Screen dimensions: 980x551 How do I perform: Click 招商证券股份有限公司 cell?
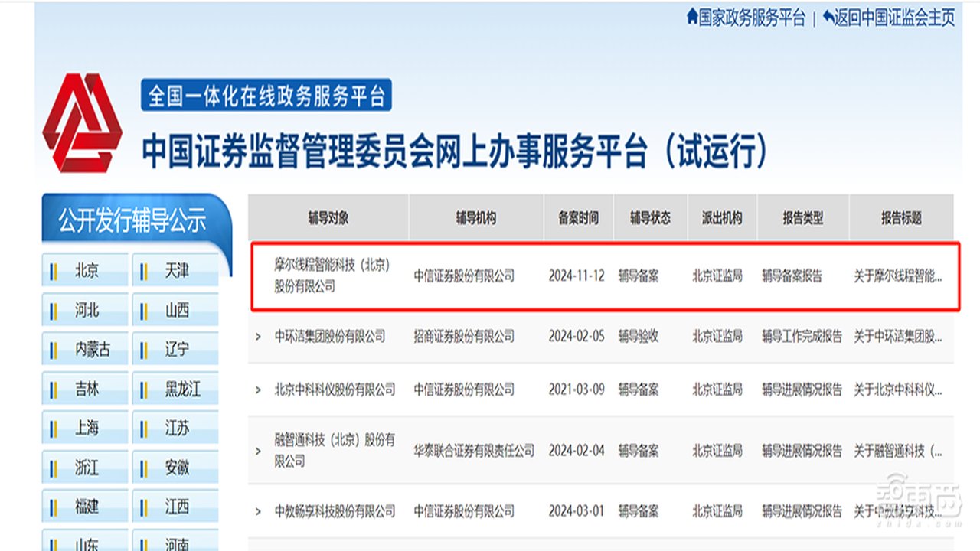(x=464, y=337)
